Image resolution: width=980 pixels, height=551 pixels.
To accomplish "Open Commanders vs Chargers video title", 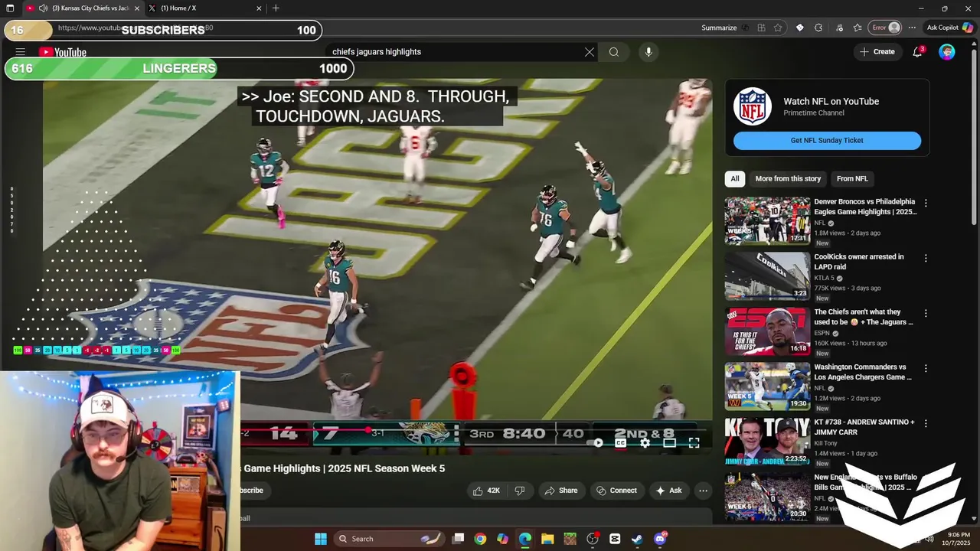I will point(863,372).
